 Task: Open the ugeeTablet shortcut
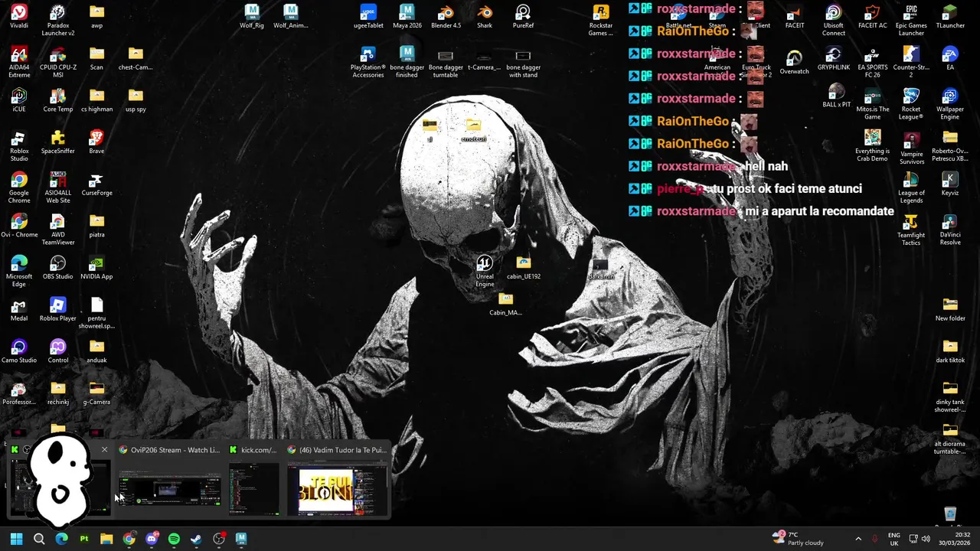click(x=368, y=17)
